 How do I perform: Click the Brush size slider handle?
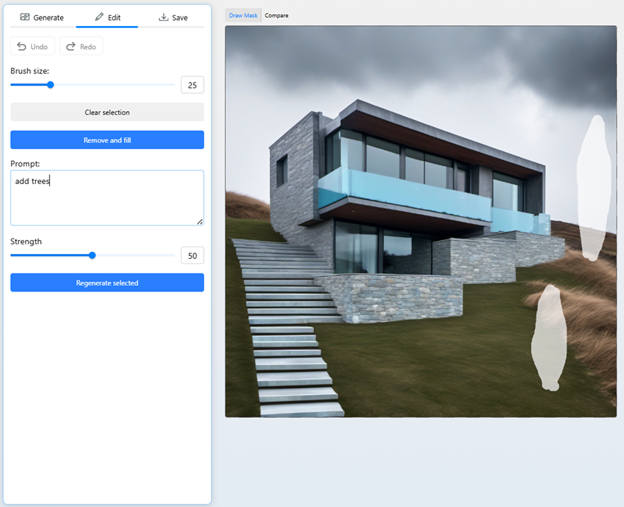click(x=50, y=85)
